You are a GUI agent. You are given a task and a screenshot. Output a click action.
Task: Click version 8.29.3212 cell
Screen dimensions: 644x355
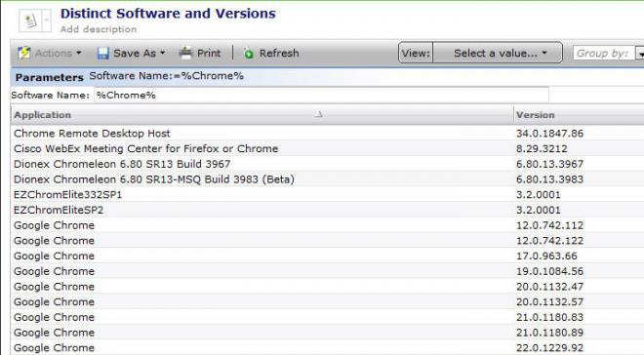click(x=542, y=148)
